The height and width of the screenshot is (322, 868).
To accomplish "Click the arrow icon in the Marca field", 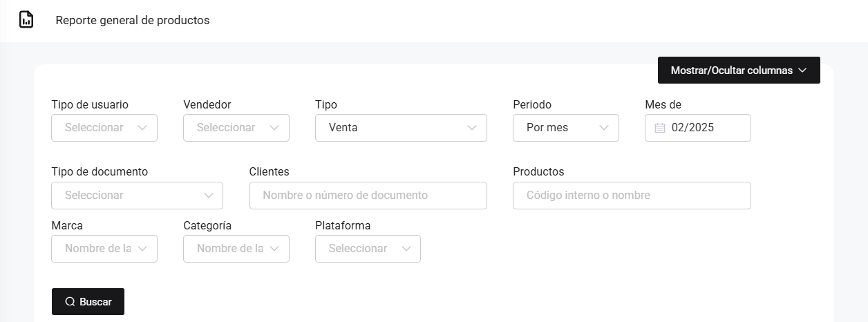I will [x=142, y=248].
